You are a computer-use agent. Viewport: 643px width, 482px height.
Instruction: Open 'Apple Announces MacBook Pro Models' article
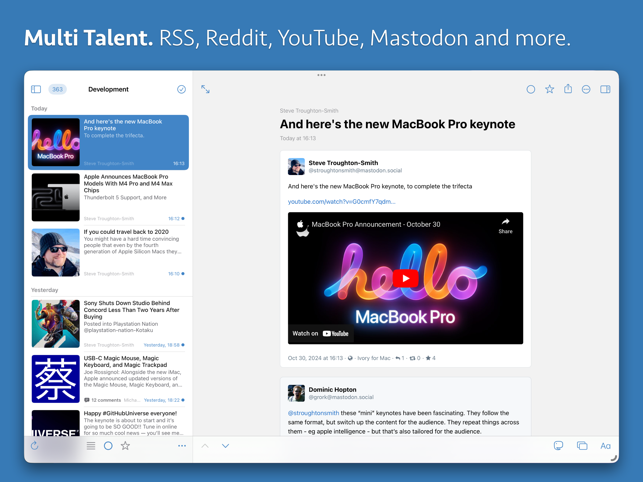click(x=108, y=197)
